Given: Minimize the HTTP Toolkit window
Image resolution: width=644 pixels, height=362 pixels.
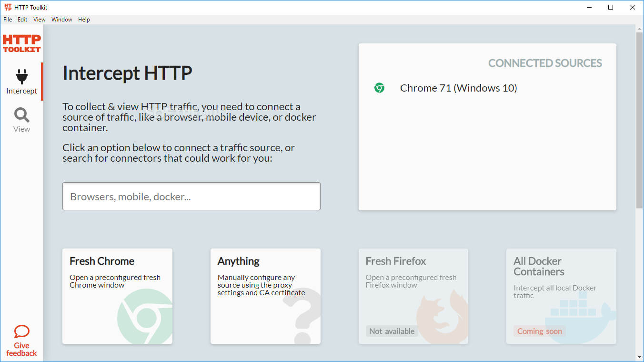Looking at the screenshot, I should pos(589,7).
